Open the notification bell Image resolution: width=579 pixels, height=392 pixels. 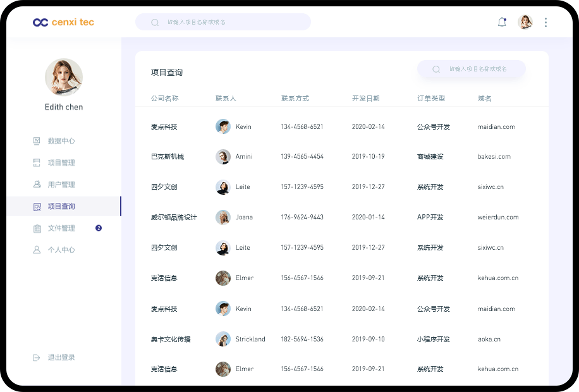tap(502, 22)
